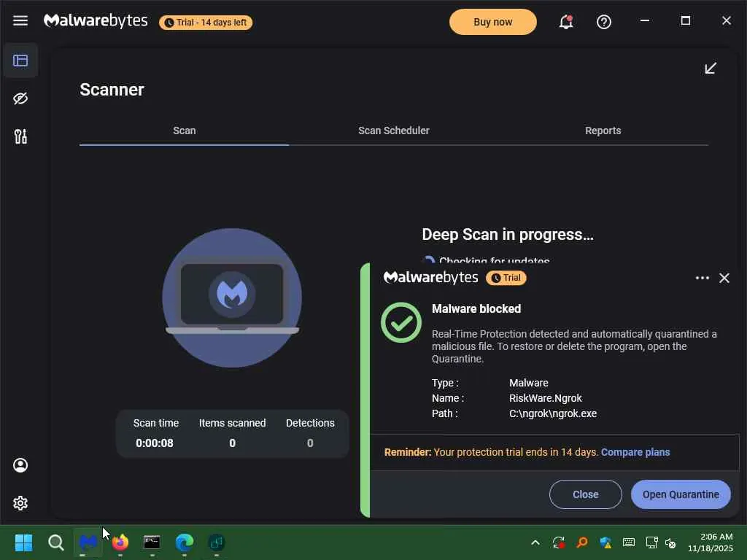747x560 pixels.
Task: Open Firefox from the taskbar
Action: (120, 542)
